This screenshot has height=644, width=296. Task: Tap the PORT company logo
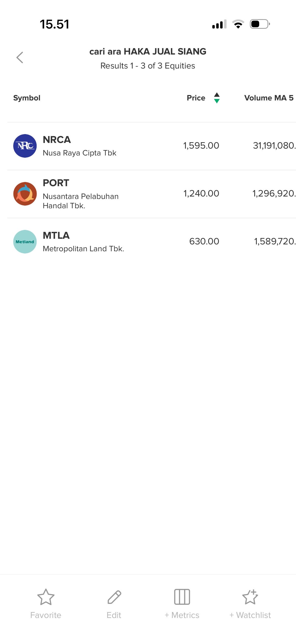click(x=25, y=194)
